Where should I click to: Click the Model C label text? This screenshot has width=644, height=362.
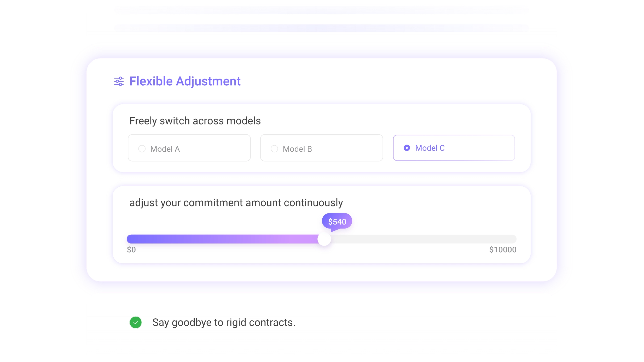point(430,148)
